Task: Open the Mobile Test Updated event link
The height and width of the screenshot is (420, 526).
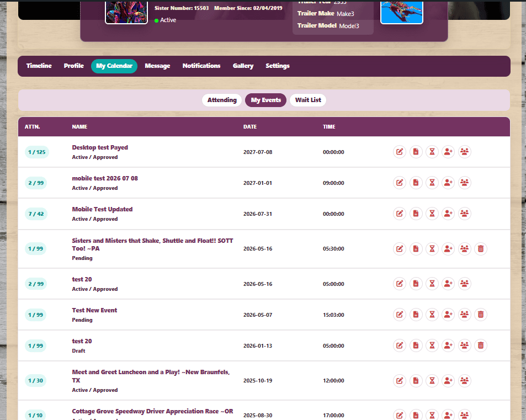Action: 102,209
